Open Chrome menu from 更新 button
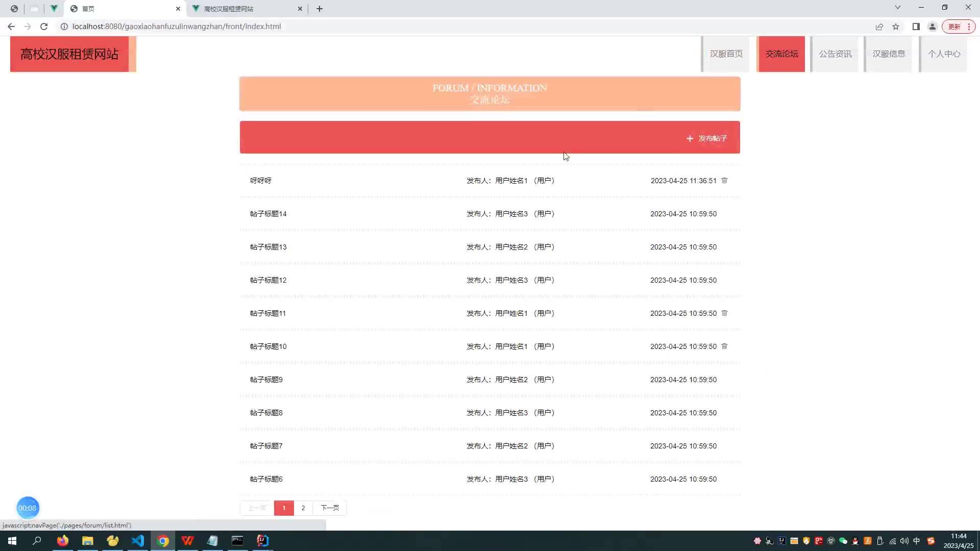This screenshot has width=980, height=551. (959, 27)
